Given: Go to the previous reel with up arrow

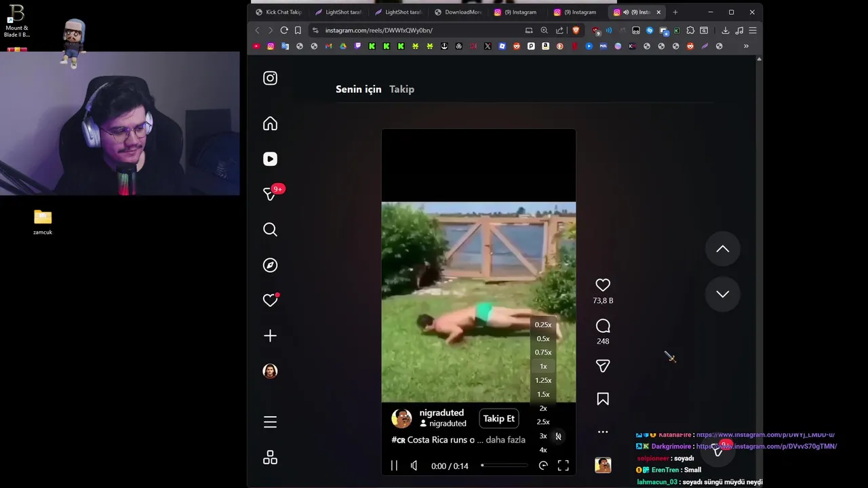Looking at the screenshot, I should point(723,249).
